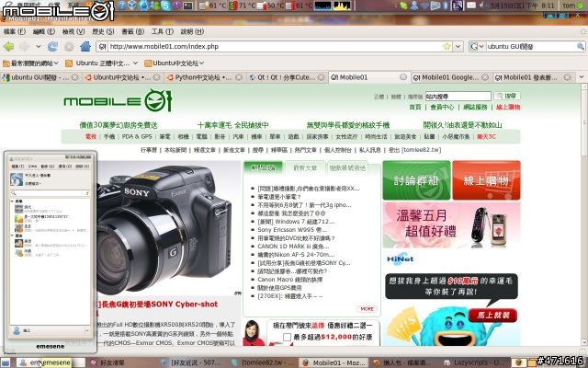
Task: Click the orange 線上購物 button
Action: tap(486, 180)
